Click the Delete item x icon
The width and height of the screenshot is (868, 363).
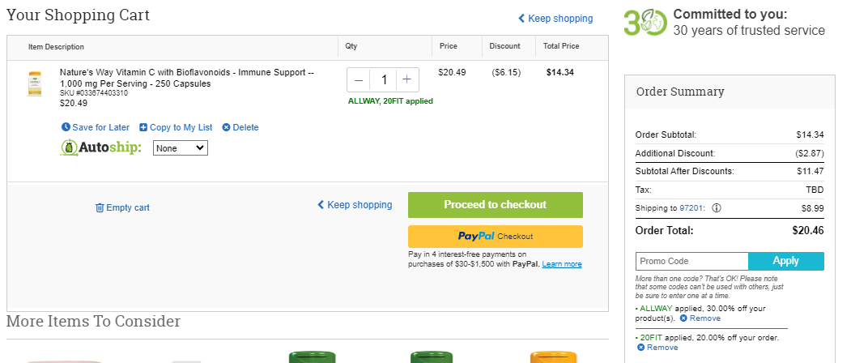point(226,127)
